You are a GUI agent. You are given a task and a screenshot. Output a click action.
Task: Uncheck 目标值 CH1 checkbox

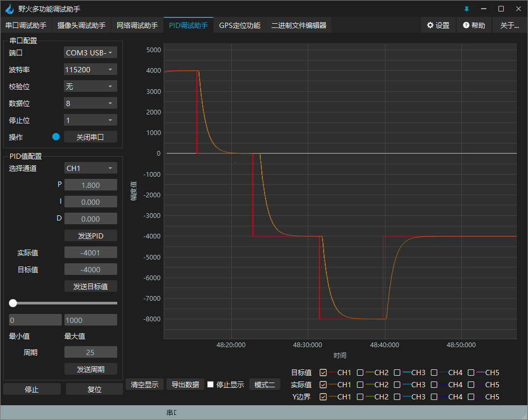323,373
